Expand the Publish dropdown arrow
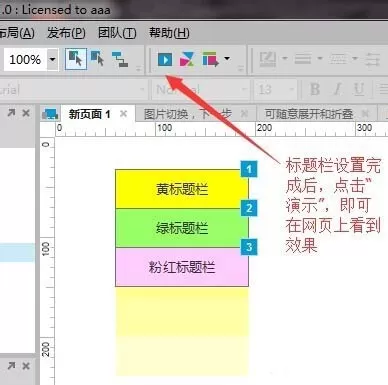 tap(227, 59)
